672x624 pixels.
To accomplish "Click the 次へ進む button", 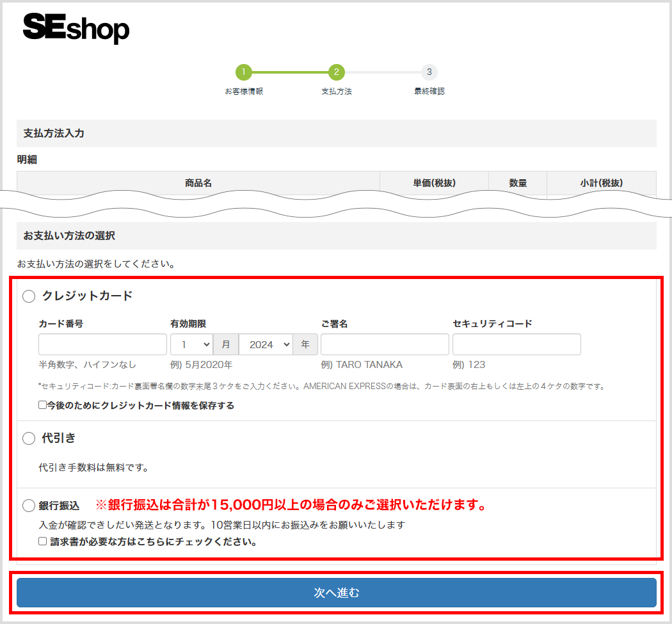I will pos(336,593).
